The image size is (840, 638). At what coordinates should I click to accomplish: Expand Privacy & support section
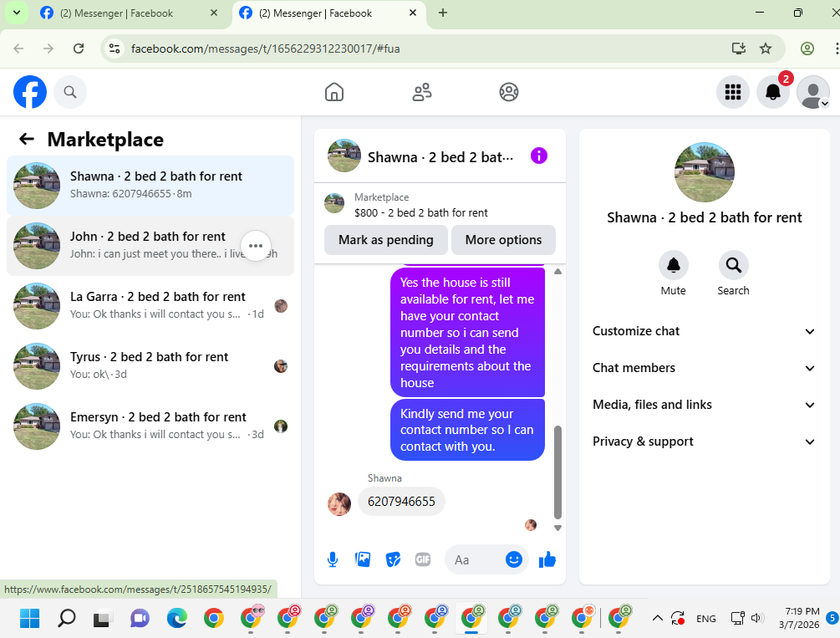[x=704, y=441]
